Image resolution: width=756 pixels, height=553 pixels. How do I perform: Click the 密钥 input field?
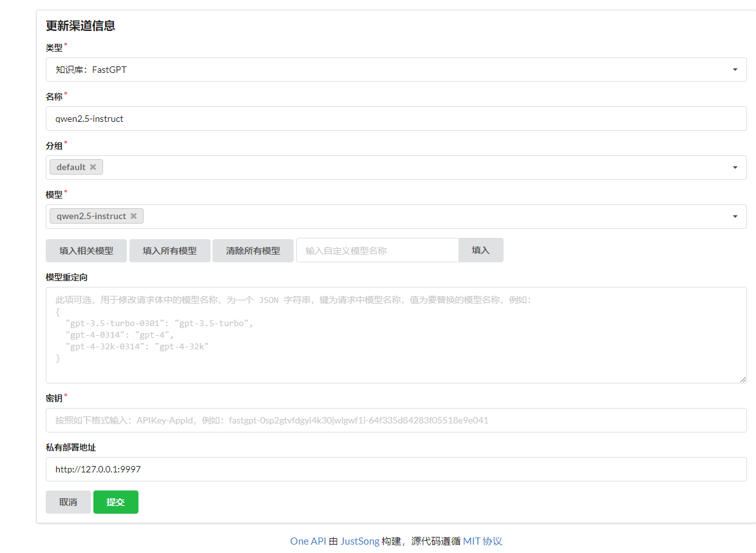pos(396,420)
